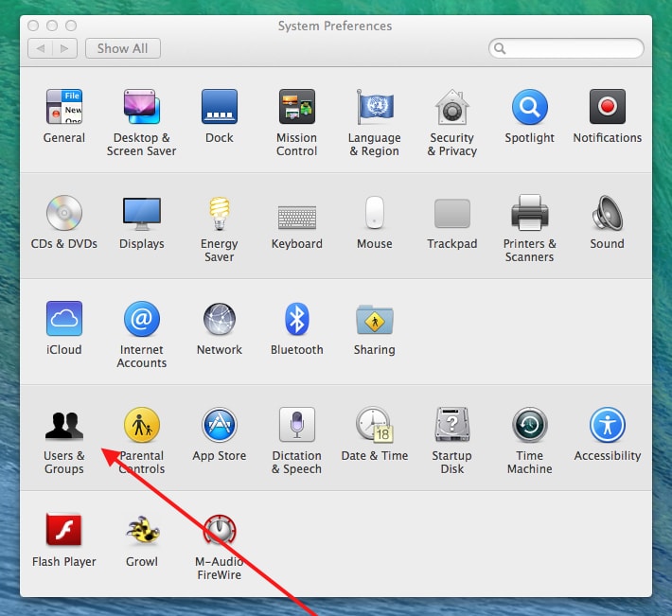
Task: Minimize the System Preferences window
Action: point(52,26)
